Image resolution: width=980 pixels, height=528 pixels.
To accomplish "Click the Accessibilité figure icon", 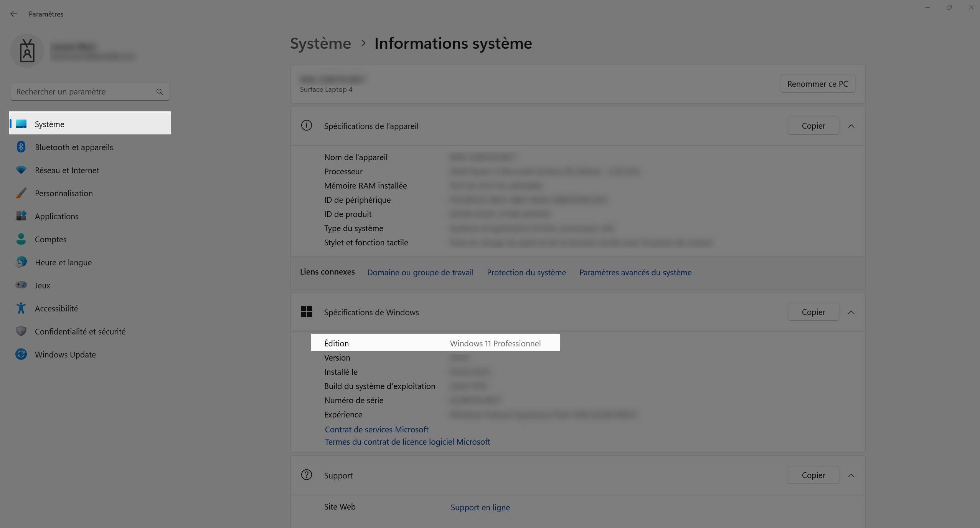I will 21,308.
